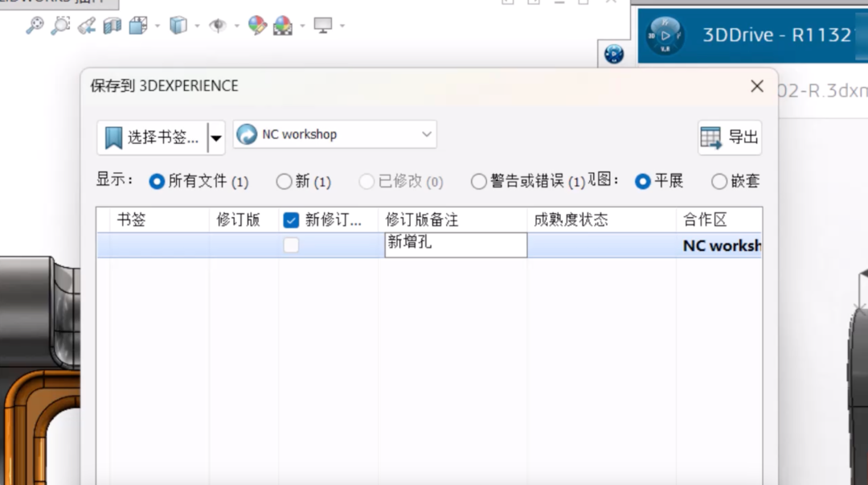Select the 嵌套 nested view radio button

point(719,181)
